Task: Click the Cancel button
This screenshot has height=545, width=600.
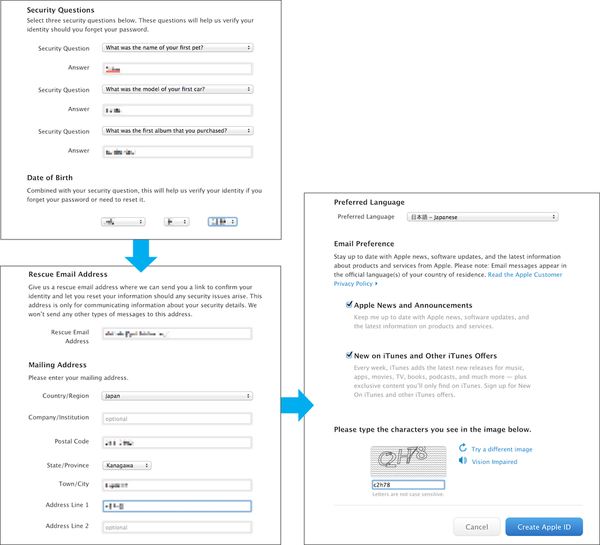Action: 477,527
